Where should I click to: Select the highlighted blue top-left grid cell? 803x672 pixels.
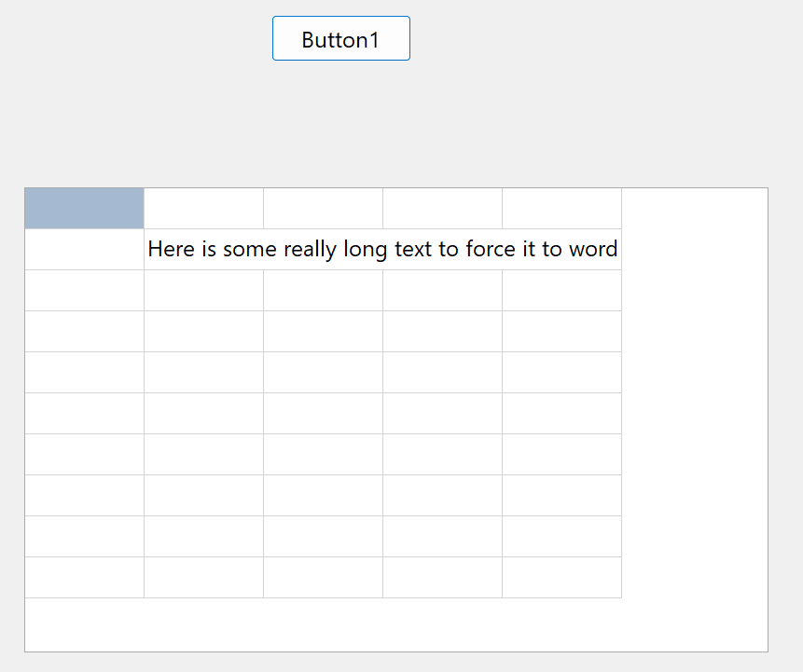pos(84,208)
